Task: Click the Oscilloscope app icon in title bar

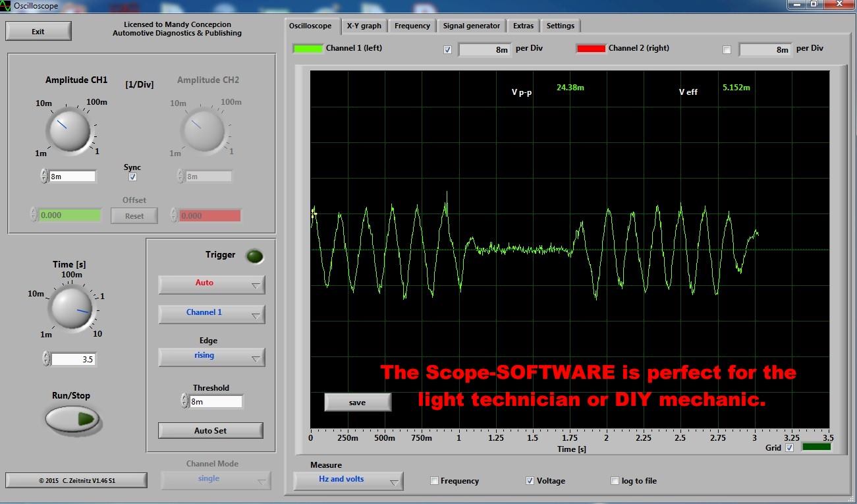Action: (x=7, y=6)
